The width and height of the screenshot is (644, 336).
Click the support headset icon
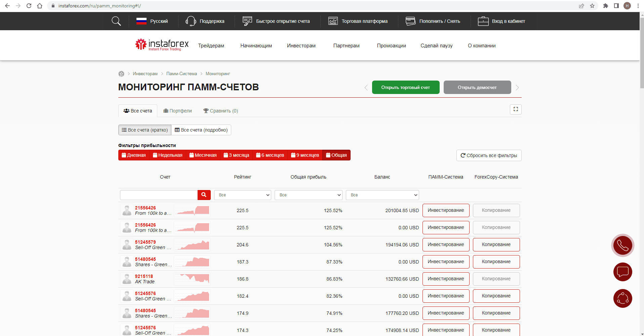point(191,21)
